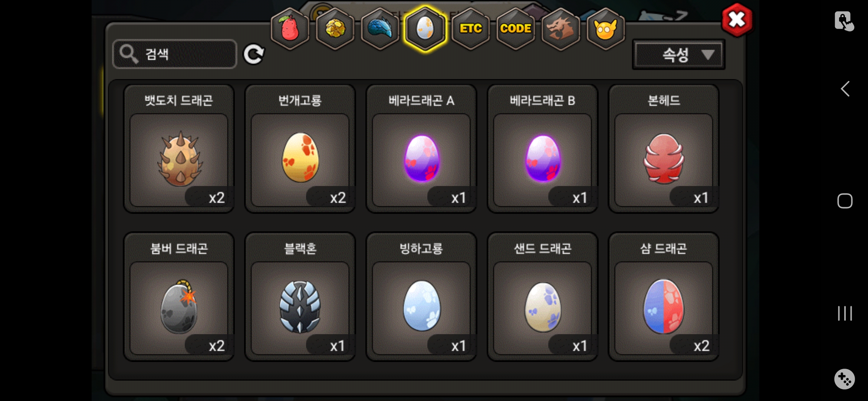The width and height of the screenshot is (868, 401).
Task: Select the egg category hexagon tab
Action: pos(425,29)
